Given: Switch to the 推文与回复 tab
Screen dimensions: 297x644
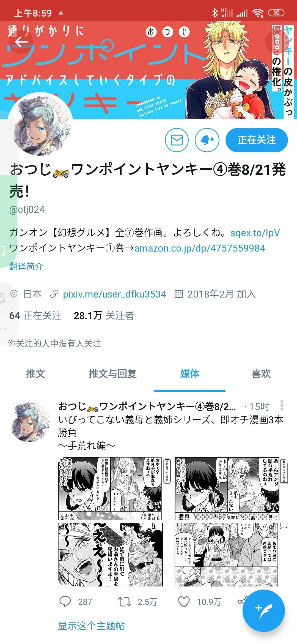Looking at the screenshot, I should click(x=112, y=373).
